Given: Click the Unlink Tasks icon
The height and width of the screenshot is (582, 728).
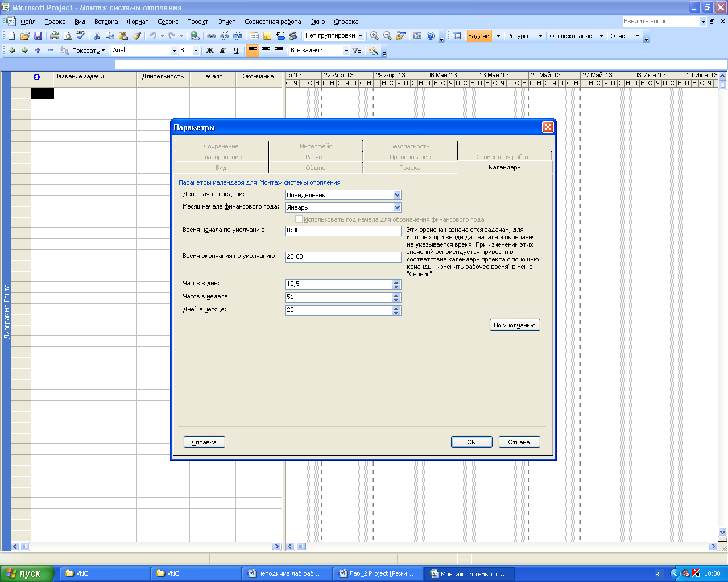Looking at the screenshot, I should tap(225, 36).
